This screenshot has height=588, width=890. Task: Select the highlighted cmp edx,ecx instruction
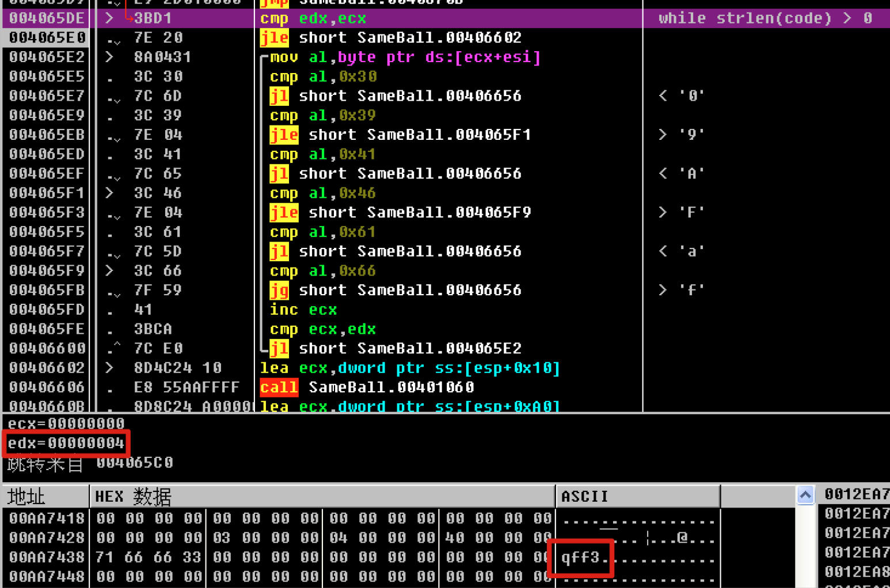[313, 18]
